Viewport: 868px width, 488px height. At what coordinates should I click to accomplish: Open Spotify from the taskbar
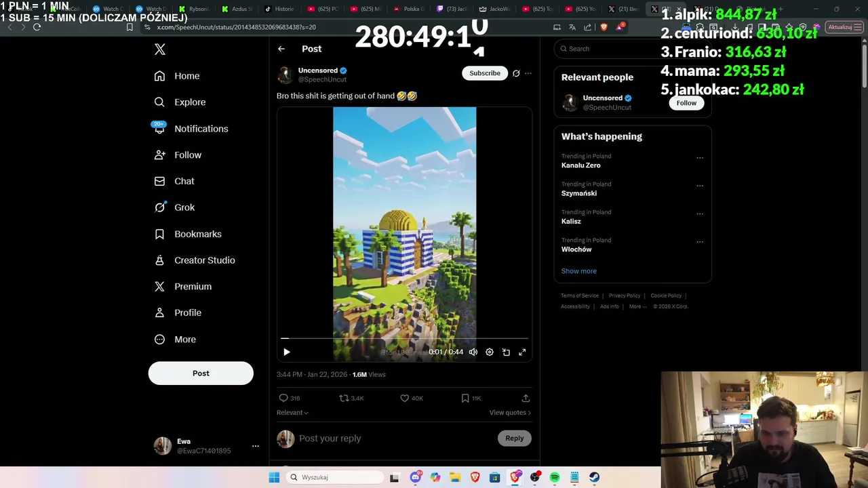(x=555, y=477)
